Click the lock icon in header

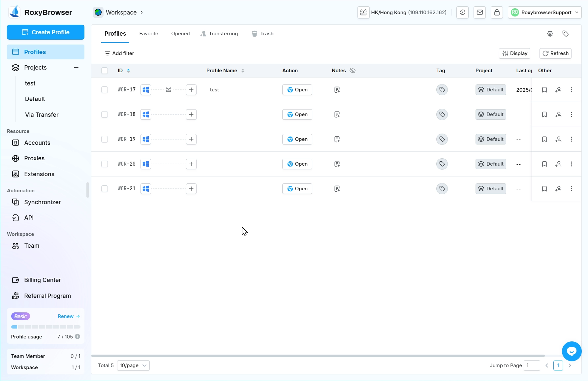(x=497, y=13)
